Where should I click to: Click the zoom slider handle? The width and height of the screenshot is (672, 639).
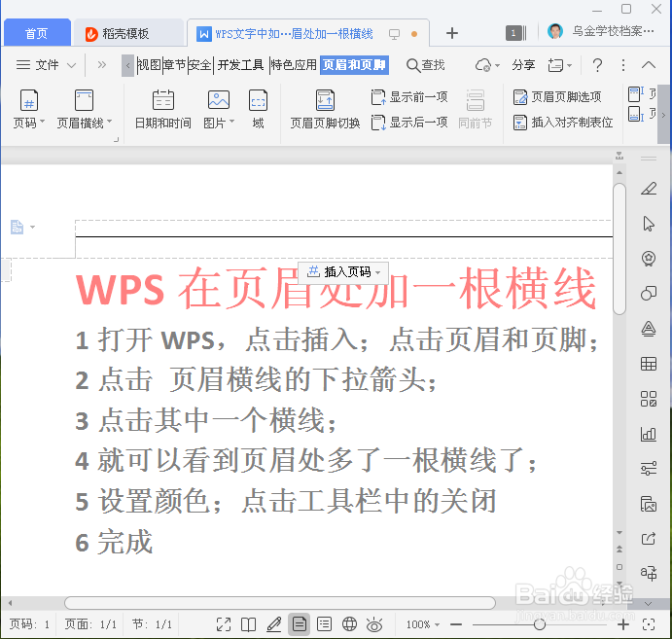point(540,624)
